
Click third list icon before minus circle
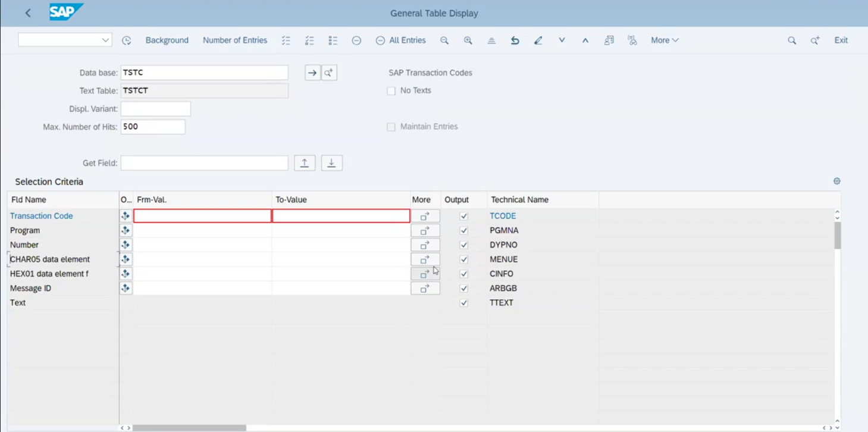[x=333, y=40]
